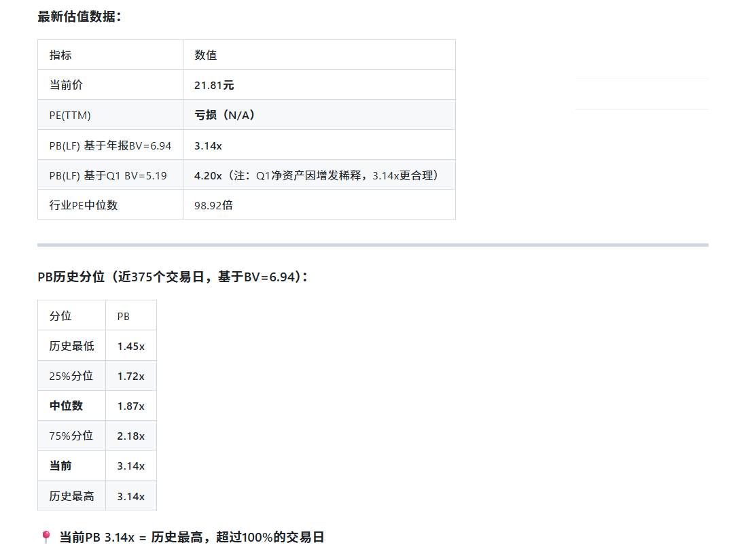Viewport: 746px width, 560px height.
Task: Click the '历史最高' row label
Action: [x=72, y=496]
